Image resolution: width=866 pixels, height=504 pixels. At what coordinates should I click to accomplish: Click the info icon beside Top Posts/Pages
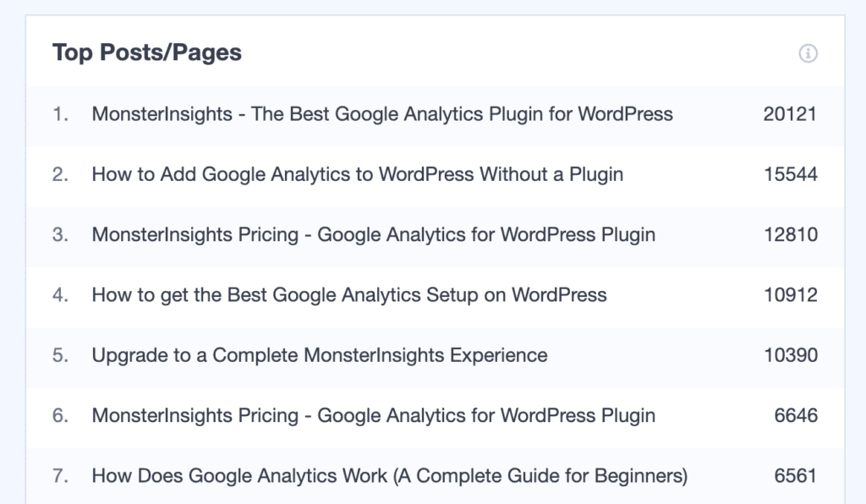coord(808,53)
